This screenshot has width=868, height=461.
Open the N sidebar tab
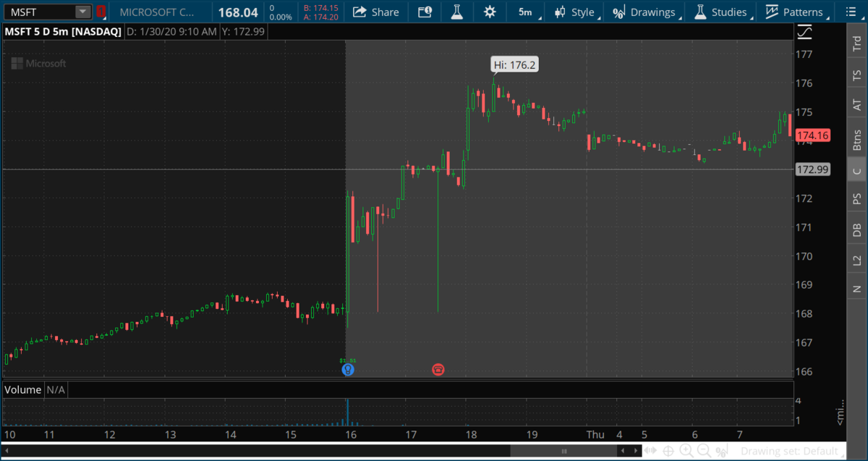pyautogui.click(x=856, y=289)
